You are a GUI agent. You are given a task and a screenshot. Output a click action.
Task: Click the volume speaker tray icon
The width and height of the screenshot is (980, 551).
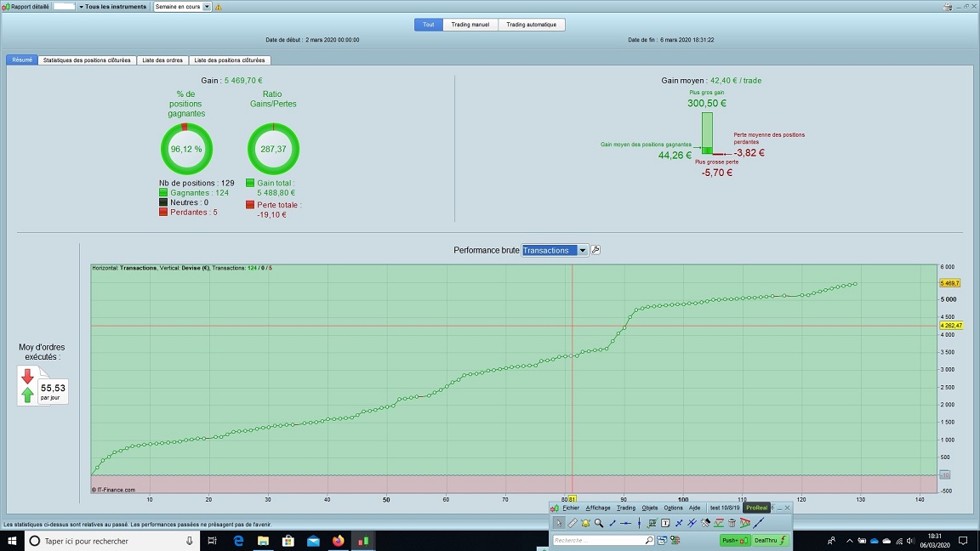tap(910, 541)
